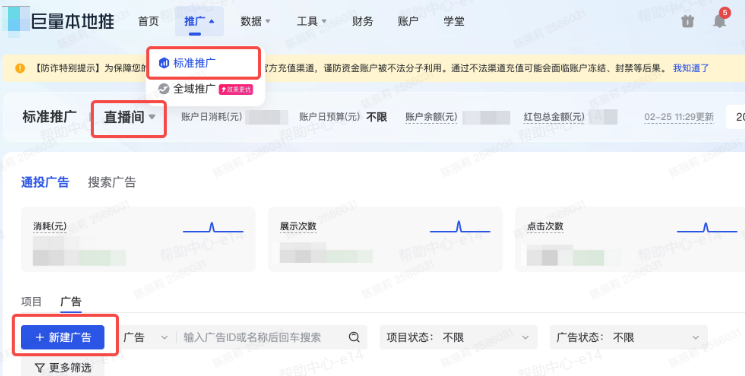745x376 pixels.
Task: Click the 更多筛选 button
Action: [63, 367]
